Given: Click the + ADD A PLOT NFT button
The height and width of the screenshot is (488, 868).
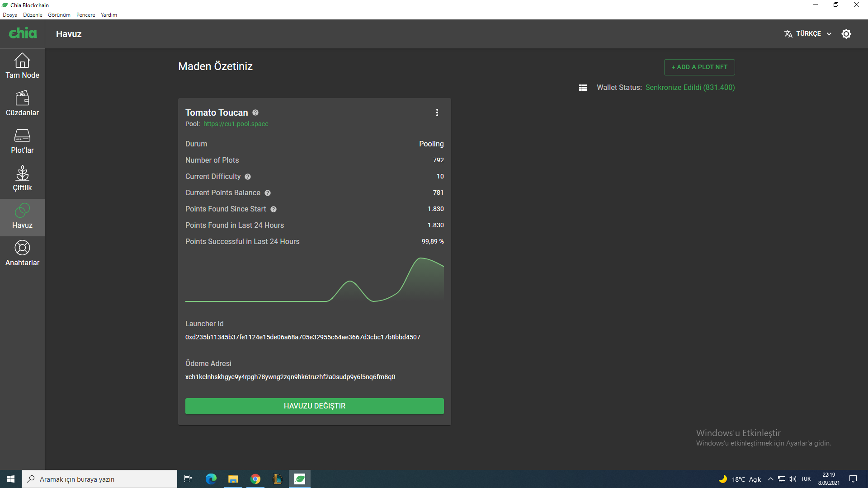Looking at the screenshot, I should point(699,67).
